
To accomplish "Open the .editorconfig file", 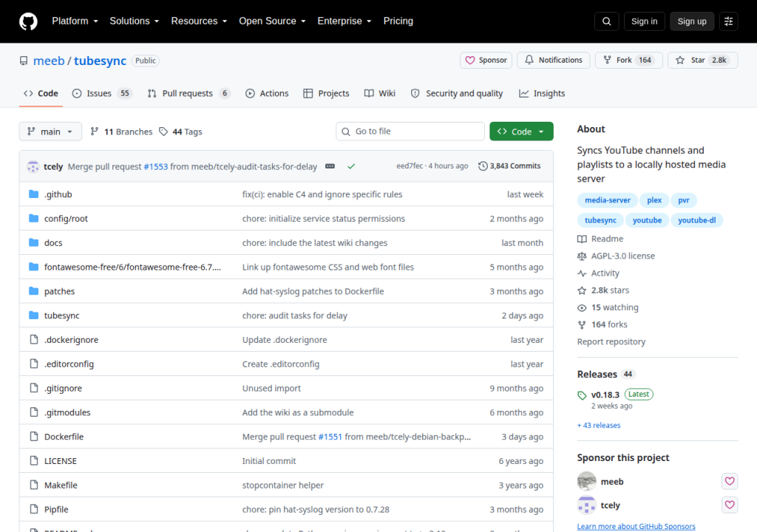I will pyautogui.click(x=69, y=364).
